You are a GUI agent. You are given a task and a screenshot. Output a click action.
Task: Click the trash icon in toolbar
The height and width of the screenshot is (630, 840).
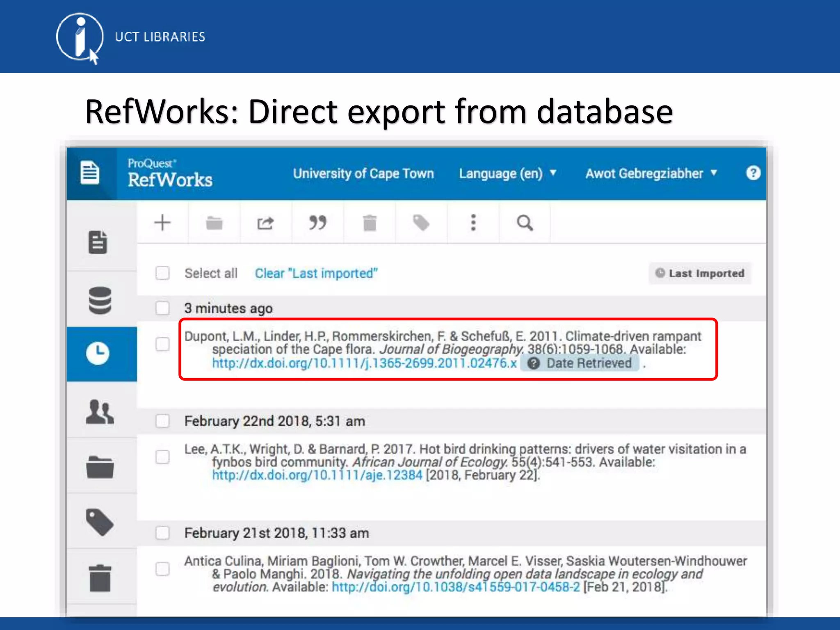point(370,223)
